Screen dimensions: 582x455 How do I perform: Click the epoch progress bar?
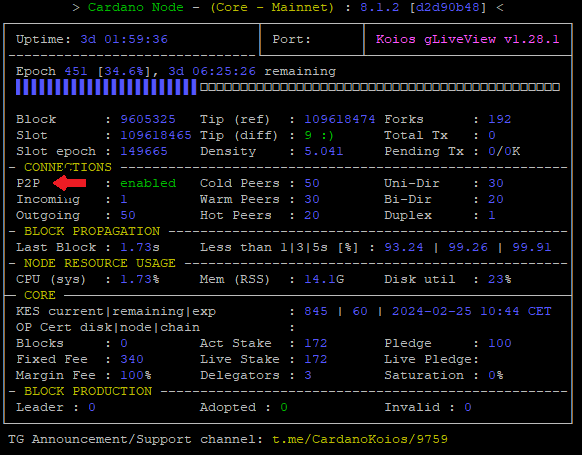(x=288, y=87)
